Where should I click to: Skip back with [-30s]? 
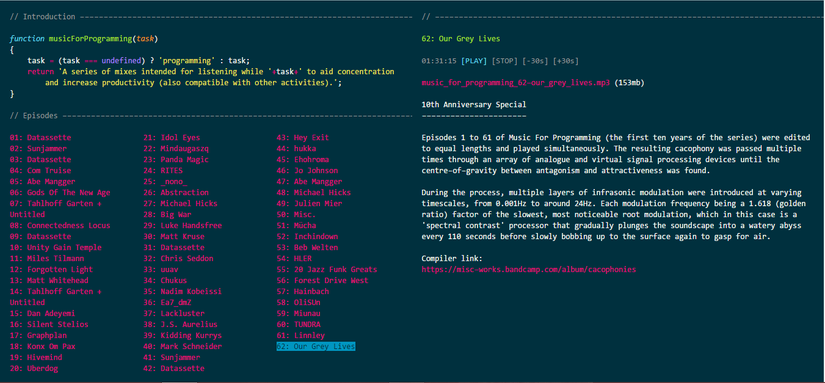click(535, 61)
